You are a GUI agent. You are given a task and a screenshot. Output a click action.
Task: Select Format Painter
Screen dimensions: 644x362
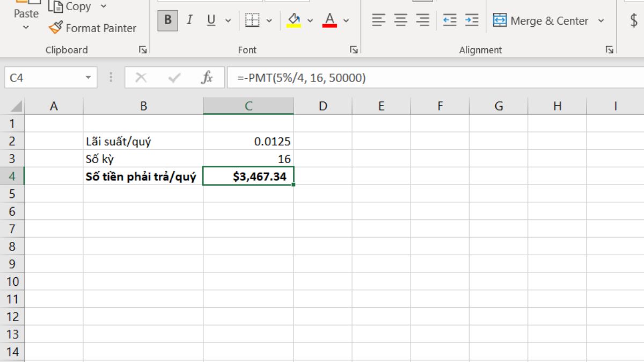point(92,28)
